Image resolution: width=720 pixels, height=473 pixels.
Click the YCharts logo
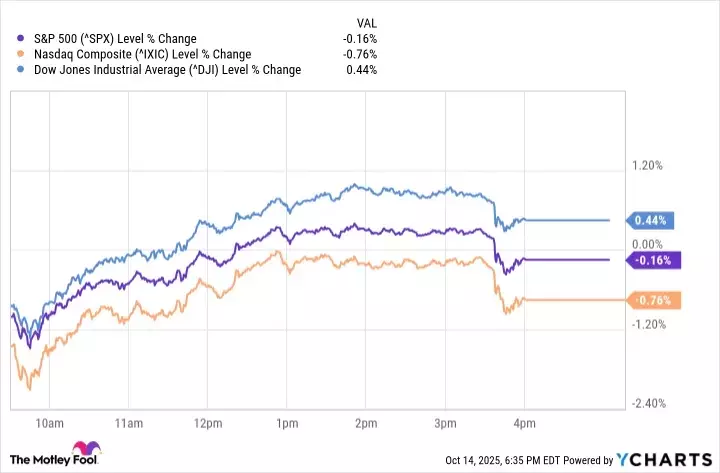click(671, 460)
